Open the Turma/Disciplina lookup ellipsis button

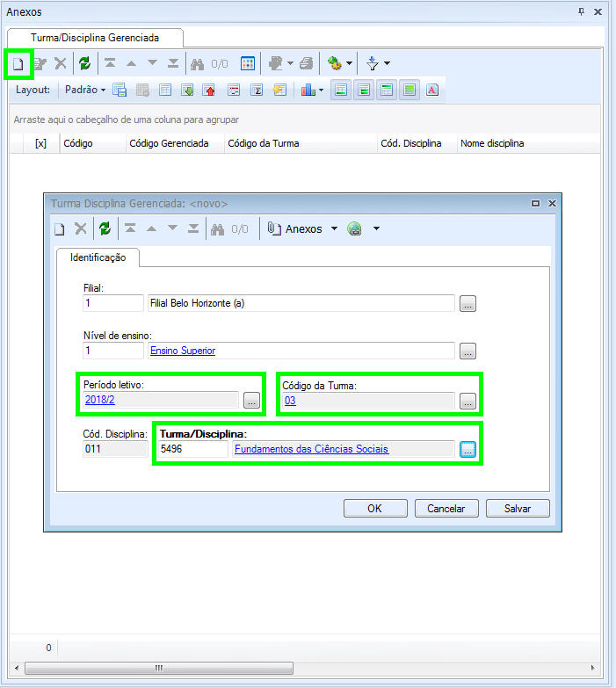tap(467, 449)
